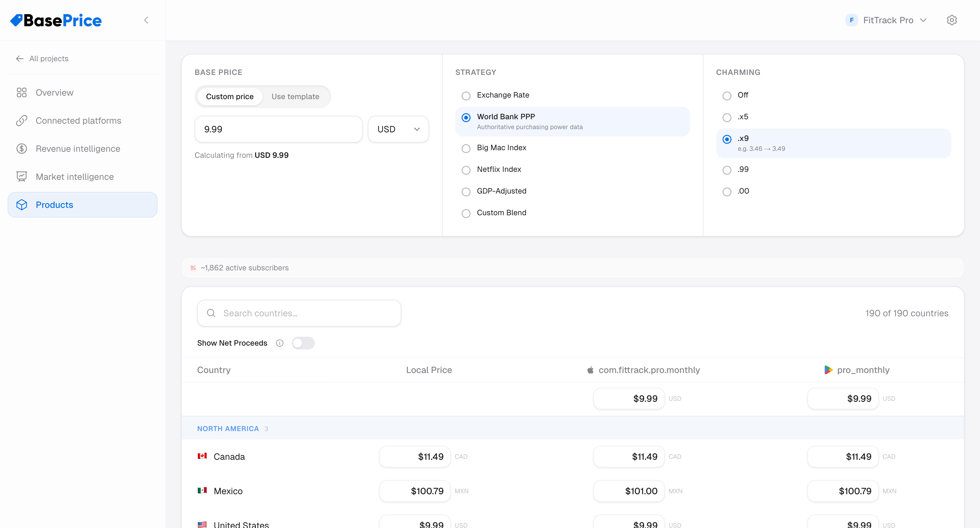Collapse the sidebar with the chevron
The image size is (980, 528).
(146, 20)
